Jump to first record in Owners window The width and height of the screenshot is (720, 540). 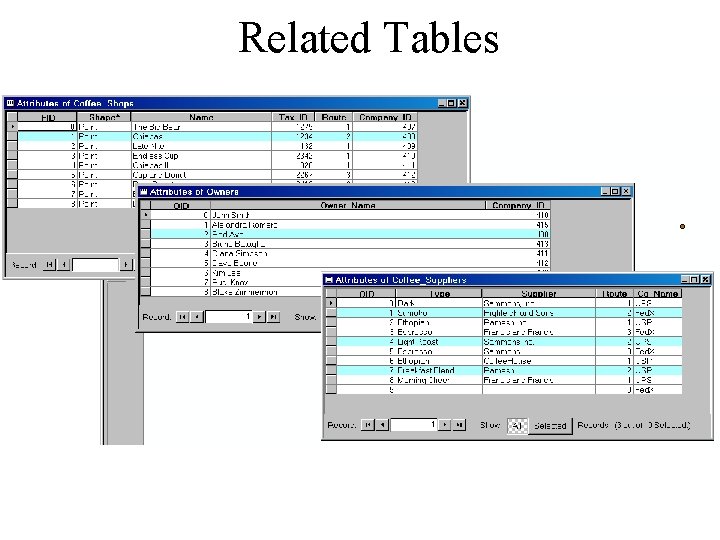[182, 317]
